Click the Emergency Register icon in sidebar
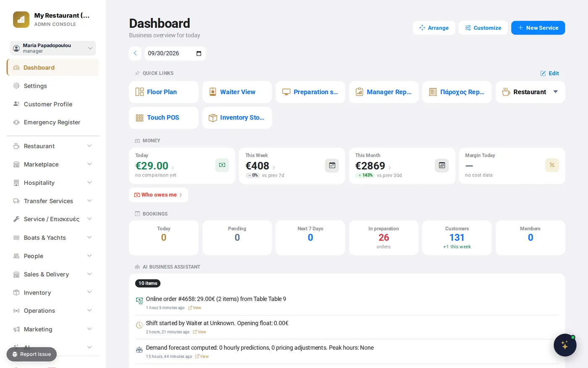Image resolution: width=588 pixels, height=368 pixels. [x=16, y=122]
